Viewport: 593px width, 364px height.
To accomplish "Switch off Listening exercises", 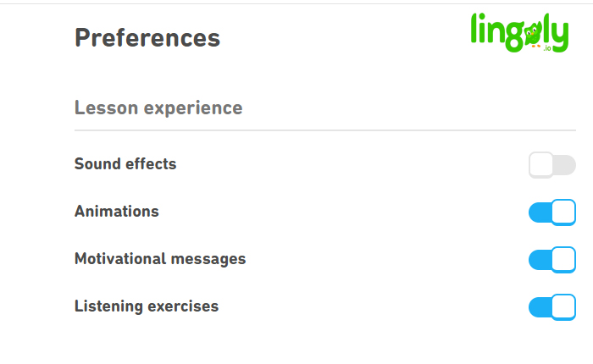I will coord(552,307).
